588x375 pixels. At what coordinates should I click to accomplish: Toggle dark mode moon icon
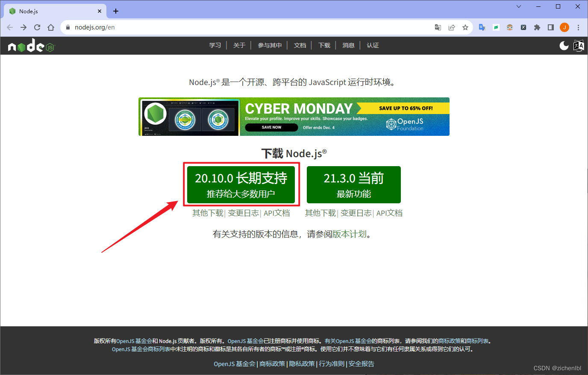pyautogui.click(x=564, y=46)
